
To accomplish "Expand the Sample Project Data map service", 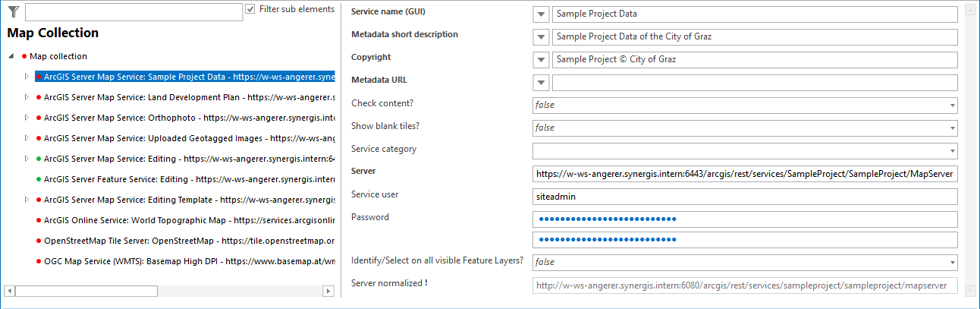I will pyautogui.click(x=27, y=77).
